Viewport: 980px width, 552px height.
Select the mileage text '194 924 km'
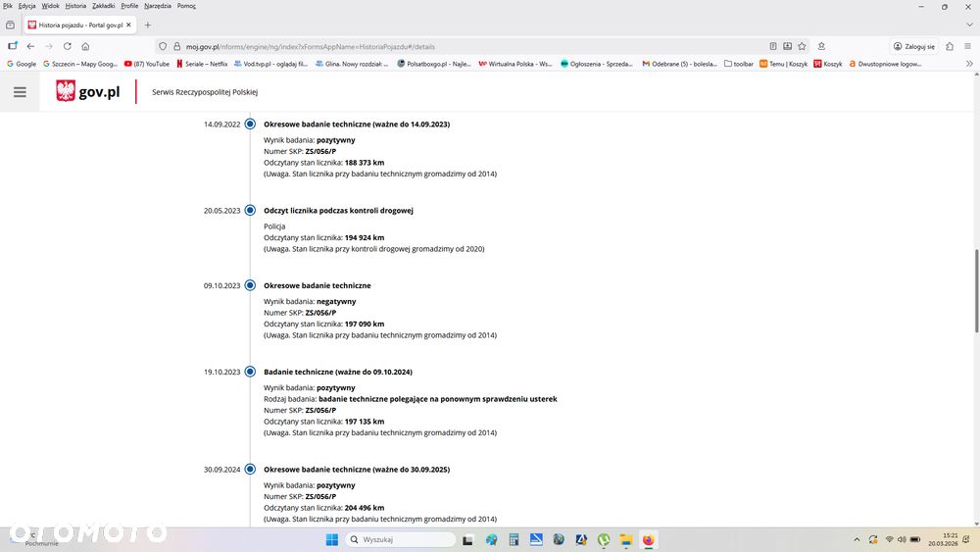click(365, 237)
